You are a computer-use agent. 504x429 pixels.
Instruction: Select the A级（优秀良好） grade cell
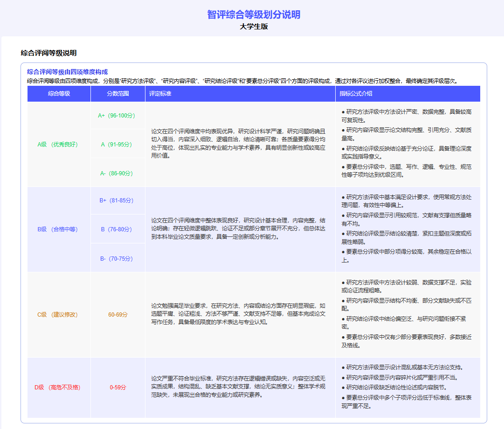pos(59,145)
